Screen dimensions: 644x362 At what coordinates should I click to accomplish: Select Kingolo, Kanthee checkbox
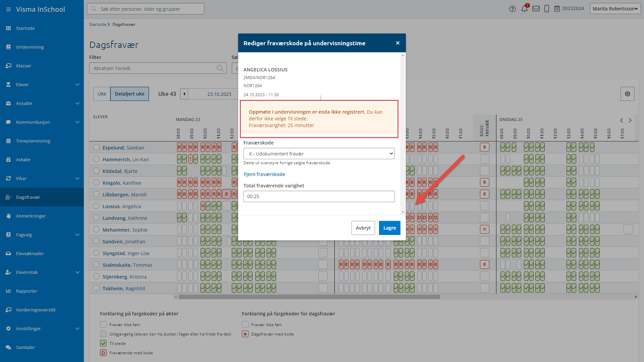96,182
